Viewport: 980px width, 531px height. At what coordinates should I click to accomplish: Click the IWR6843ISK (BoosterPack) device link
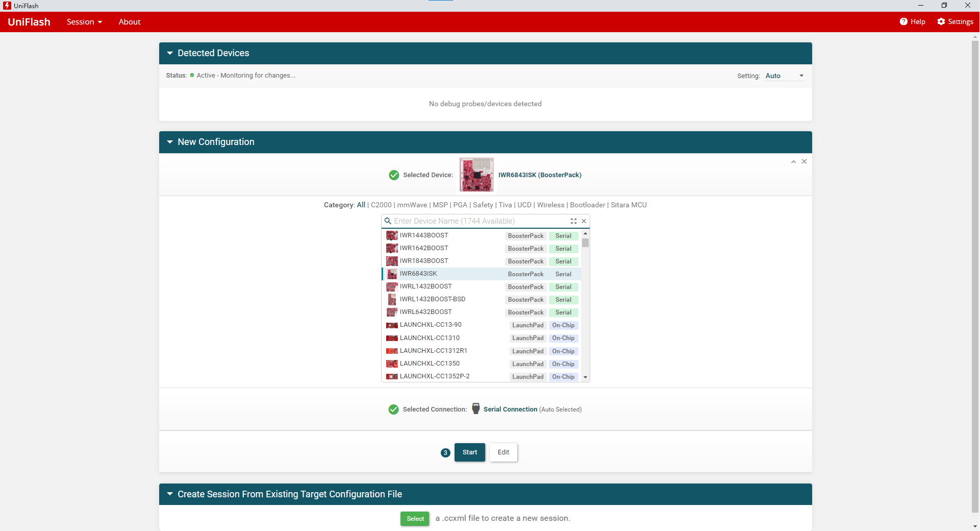point(540,175)
